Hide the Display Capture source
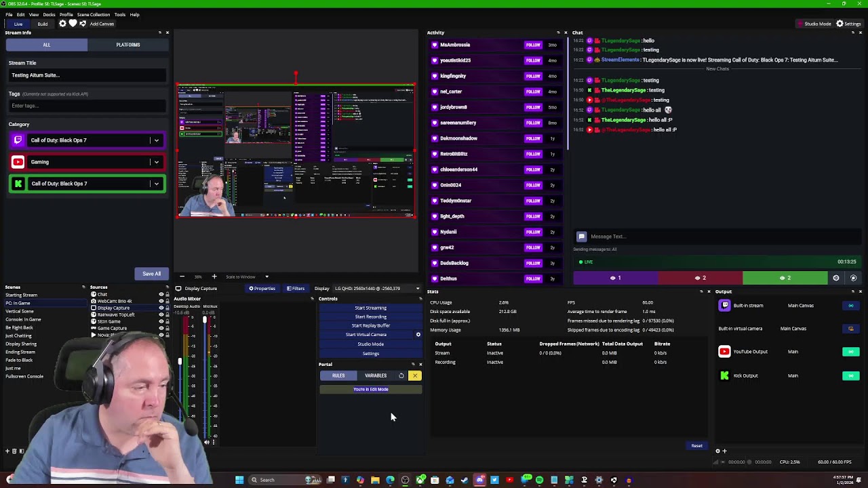The height and width of the screenshot is (488, 868). 161,308
